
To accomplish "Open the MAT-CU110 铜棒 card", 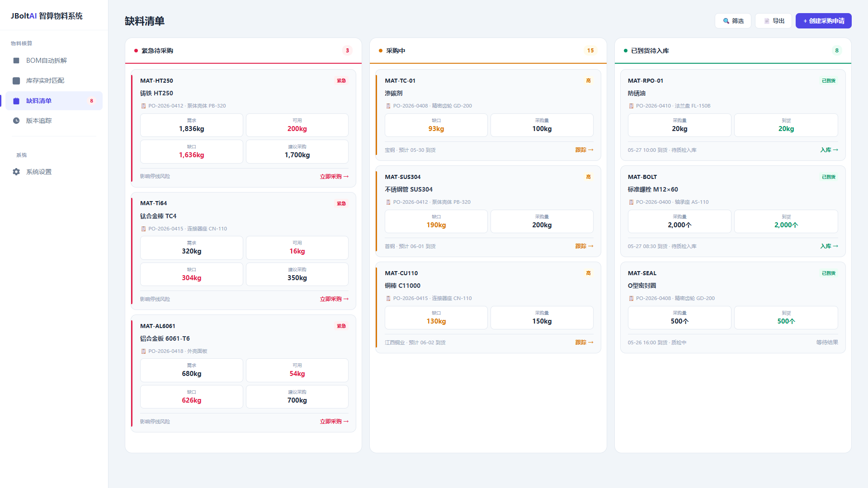I will pyautogui.click(x=488, y=308).
